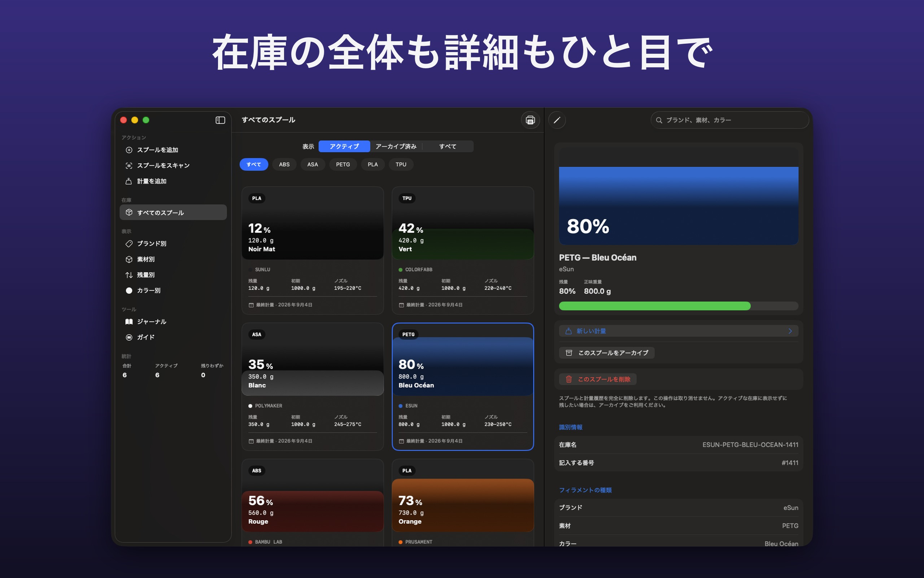Open the Vert TPU spool card

463,250
